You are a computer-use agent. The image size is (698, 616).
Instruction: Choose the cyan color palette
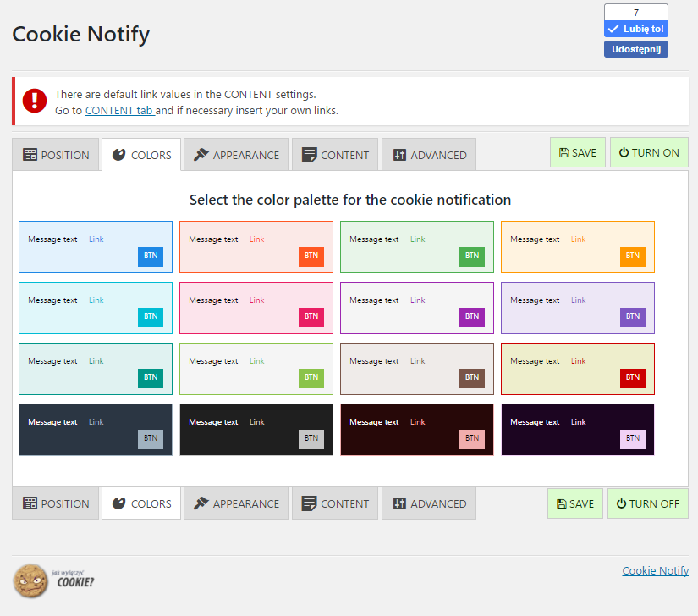click(x=96, y=308)
